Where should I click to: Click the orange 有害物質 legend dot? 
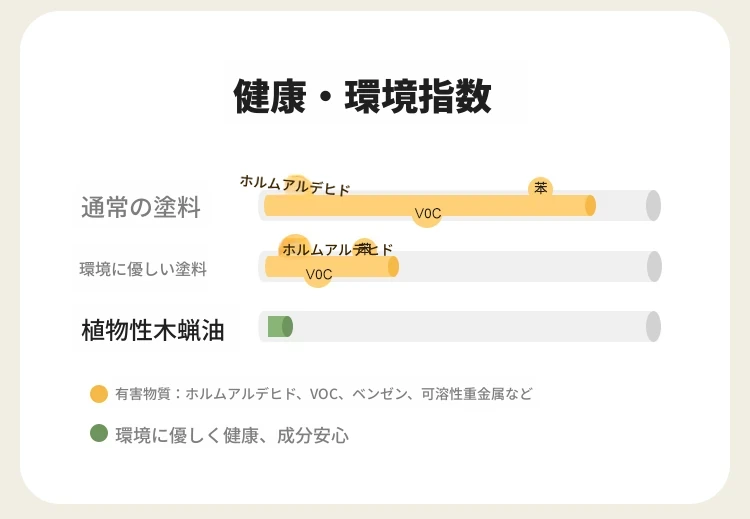point(99,394)
